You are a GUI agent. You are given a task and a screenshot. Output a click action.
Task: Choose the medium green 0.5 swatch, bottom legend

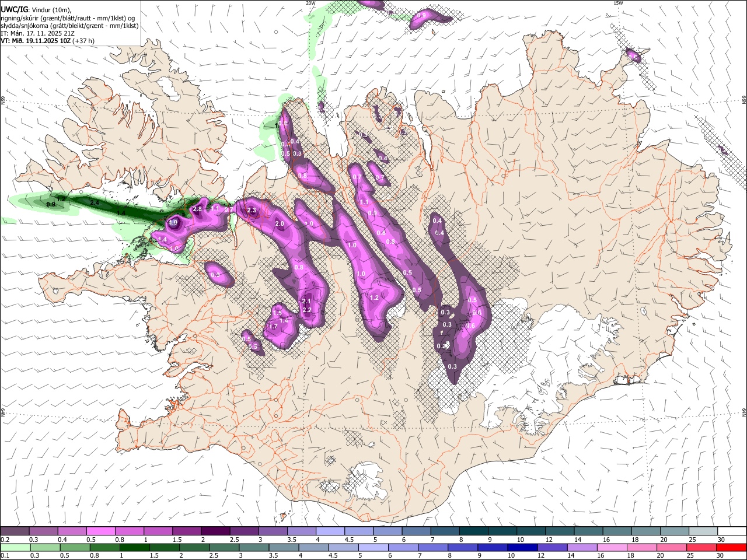pyautogui.click(x=75, y=547)
